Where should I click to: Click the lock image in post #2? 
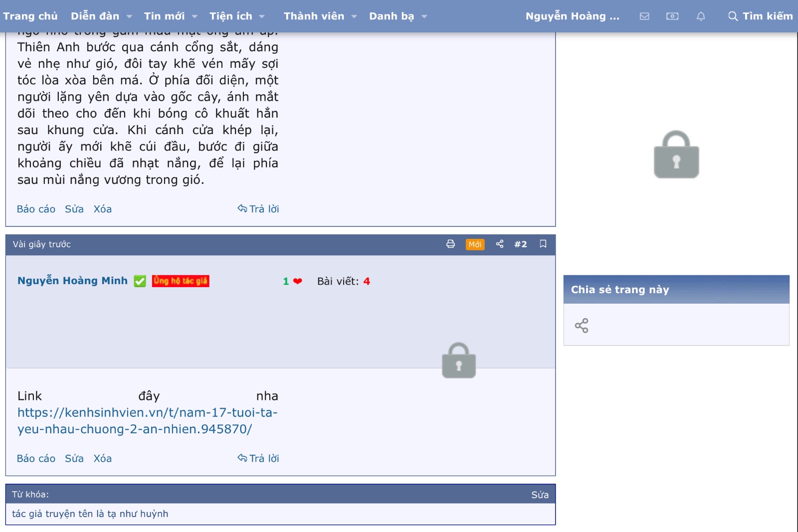pos(459,360)
